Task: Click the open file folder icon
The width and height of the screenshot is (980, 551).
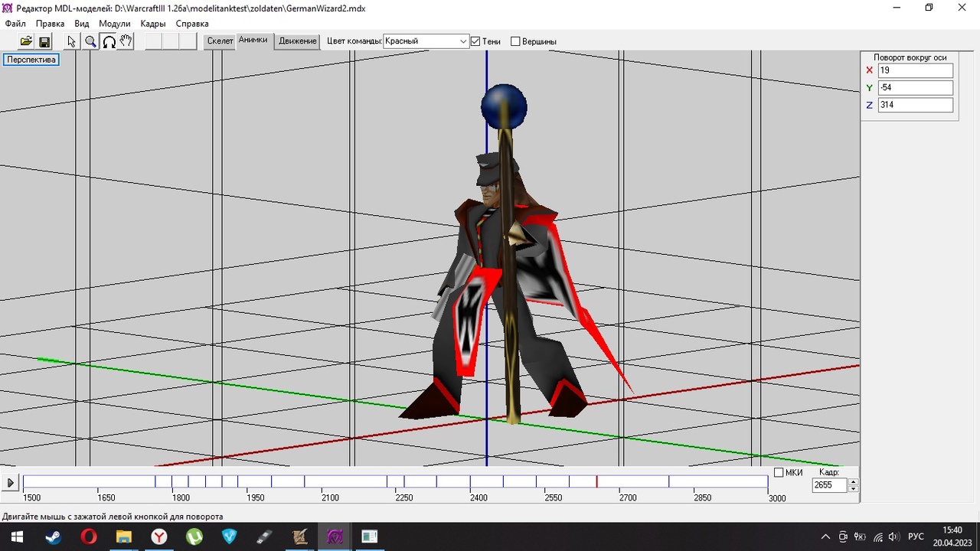Action: (x=26, y=41)
